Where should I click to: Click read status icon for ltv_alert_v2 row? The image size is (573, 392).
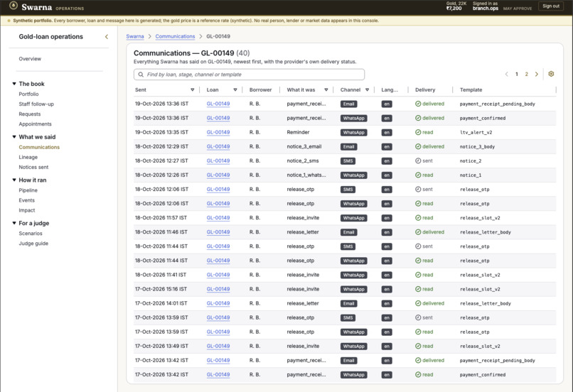[418, 132]
